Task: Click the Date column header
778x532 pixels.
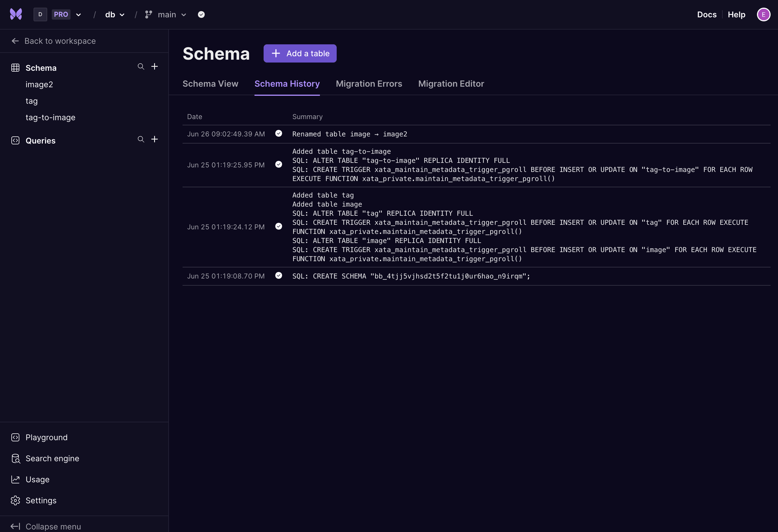Action: pyautogui.click(x=194, y=117)
